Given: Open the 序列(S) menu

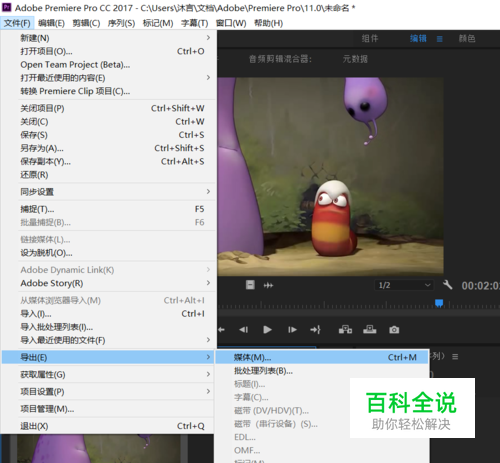Looking at the screenshot, I should (x=121, y=23).
